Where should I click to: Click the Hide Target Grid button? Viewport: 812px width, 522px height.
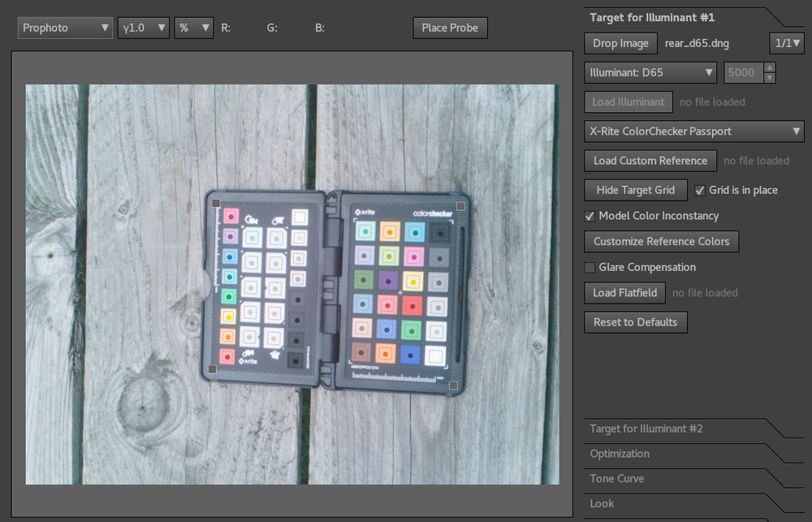pyautogui.click(x=636, y=190)
